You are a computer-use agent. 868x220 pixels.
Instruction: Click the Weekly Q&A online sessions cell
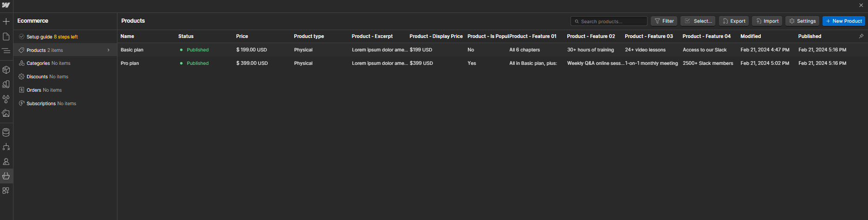tap(596, 63)
